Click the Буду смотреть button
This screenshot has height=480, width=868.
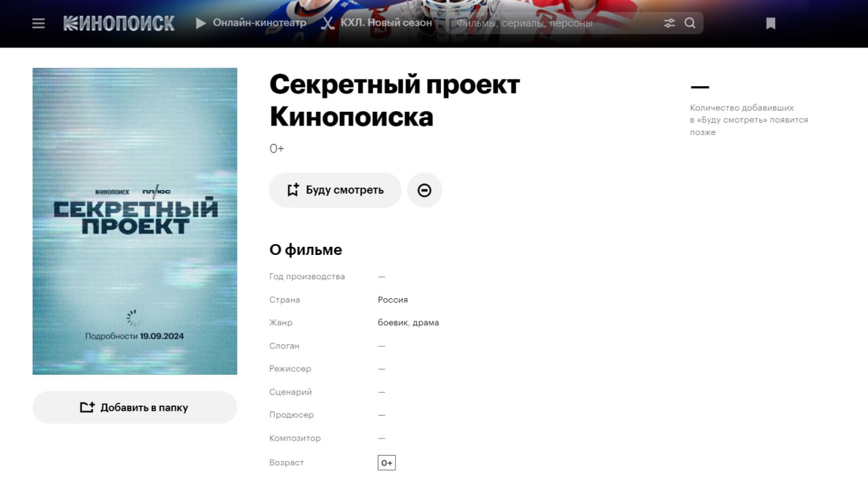(335, 190)
